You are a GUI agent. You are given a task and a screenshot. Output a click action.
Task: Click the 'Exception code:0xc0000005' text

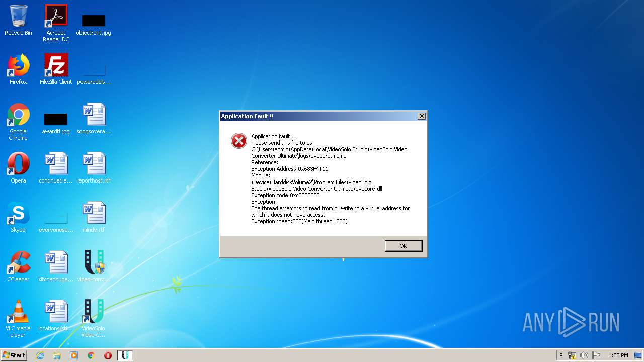pos(285,195)
